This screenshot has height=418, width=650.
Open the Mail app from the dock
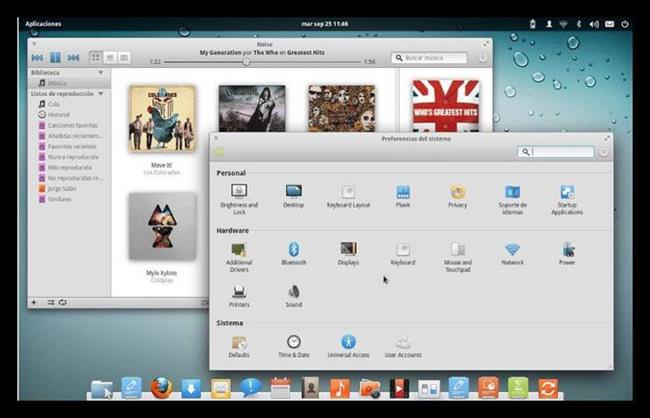[x=221, y=389]
